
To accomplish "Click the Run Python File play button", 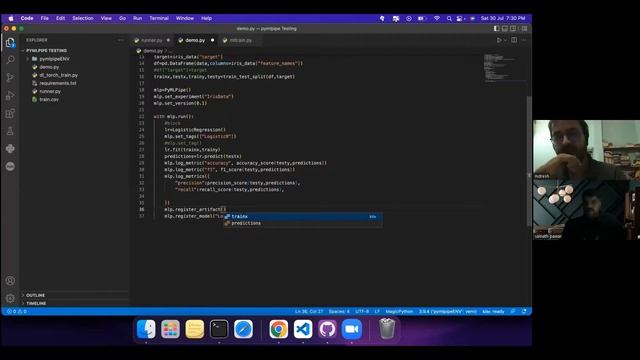I will tap(499, 40).
